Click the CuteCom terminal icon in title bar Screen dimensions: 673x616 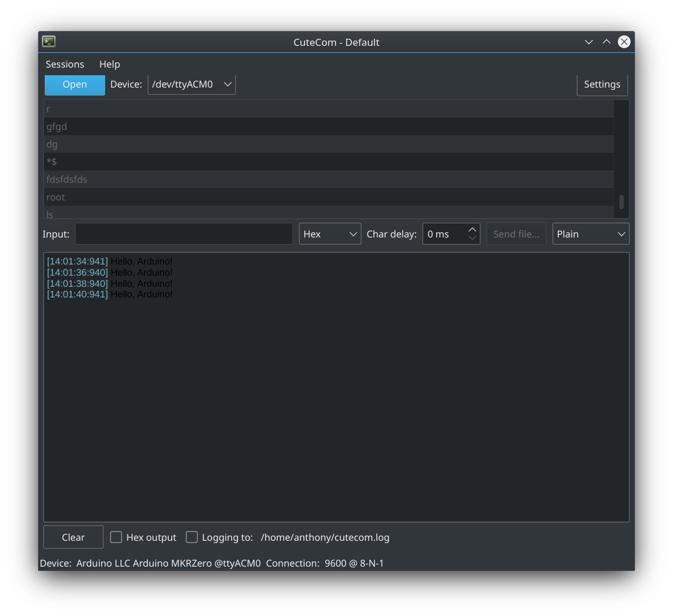coord(49,42)
